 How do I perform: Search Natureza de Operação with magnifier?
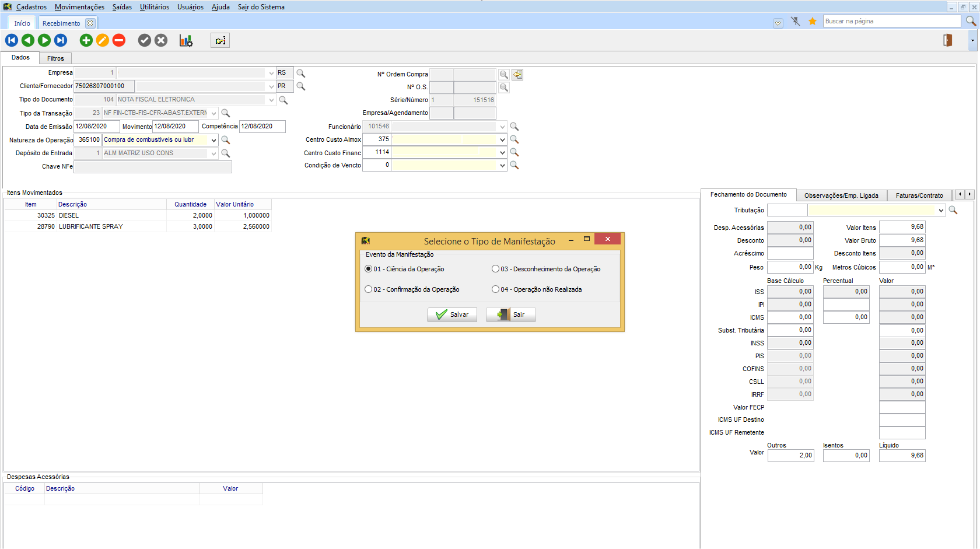click(x=226, y=140)
